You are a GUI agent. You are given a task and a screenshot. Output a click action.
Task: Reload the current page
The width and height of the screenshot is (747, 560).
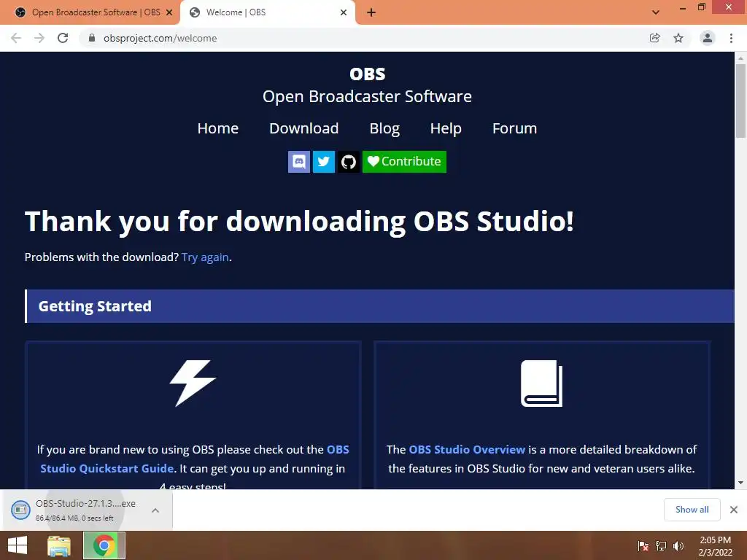click(63, 38)
